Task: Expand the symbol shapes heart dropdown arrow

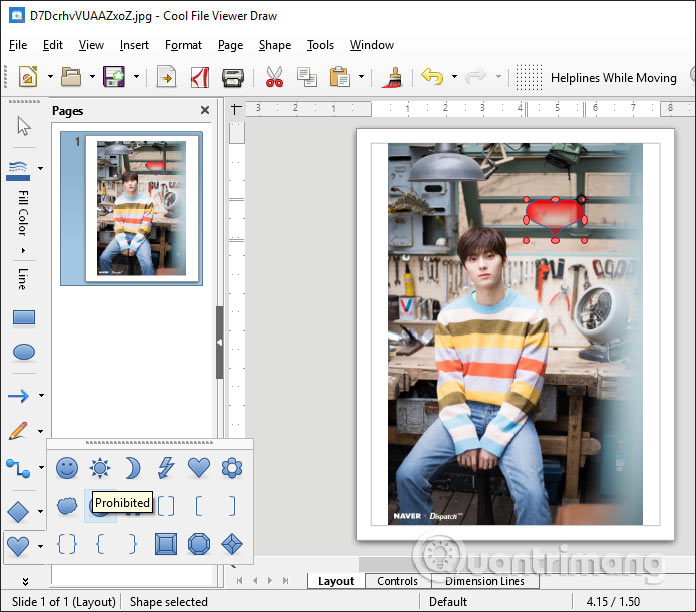Action: point(41,546)
